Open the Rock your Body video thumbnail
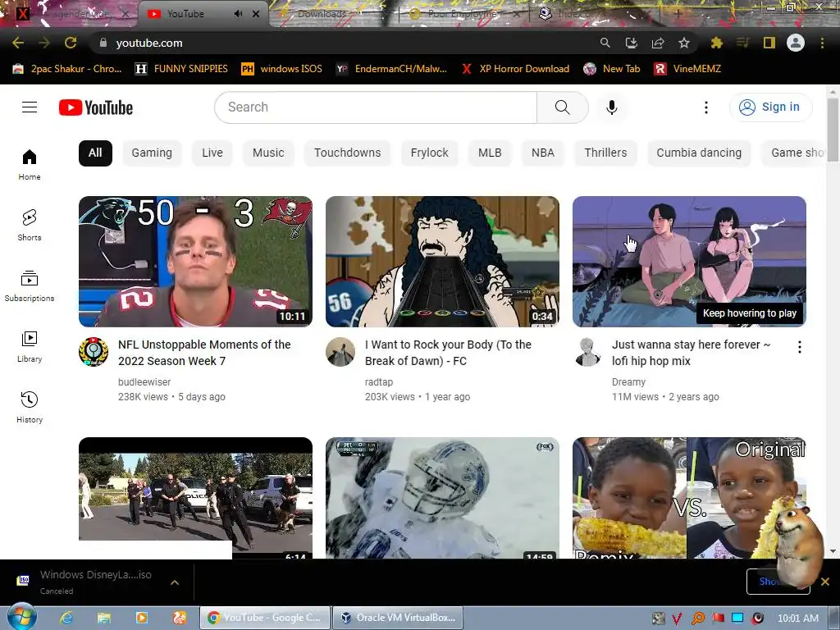The image size is (840, 630). (x=442, y=262)
